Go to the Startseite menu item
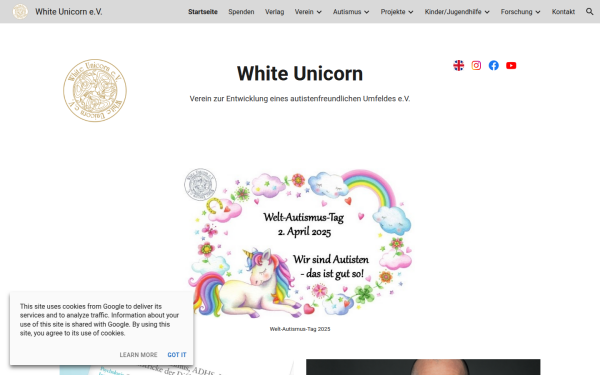The height and width of the screenshot is (375, 600). (203, 12)
